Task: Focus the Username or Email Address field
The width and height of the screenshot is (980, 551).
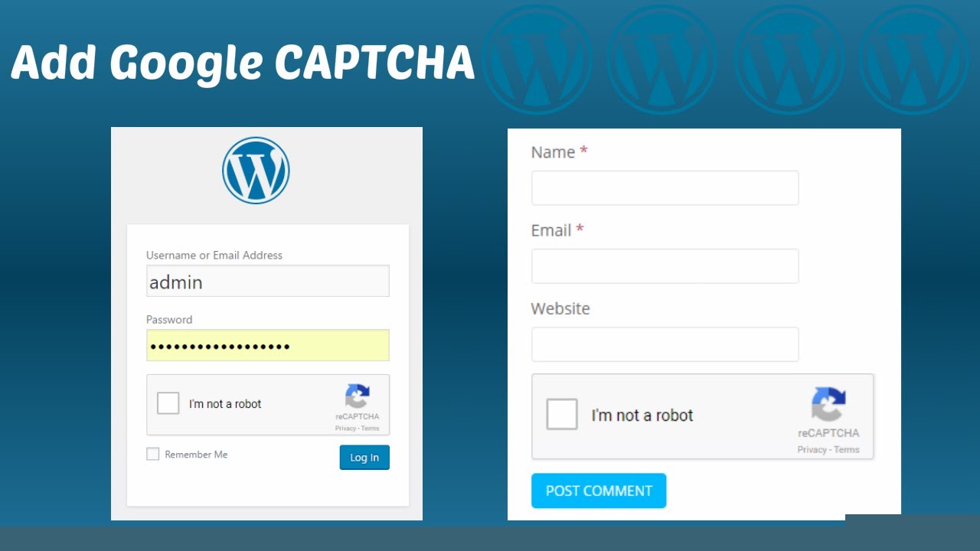Action: point(268,281)
